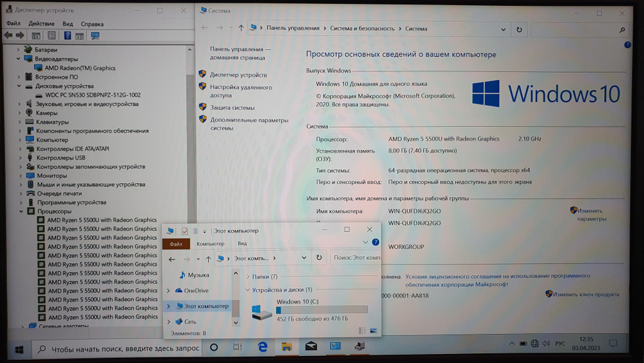
Task: Open Справка menu in Device Manager
Action: click(x=92, y=24)
